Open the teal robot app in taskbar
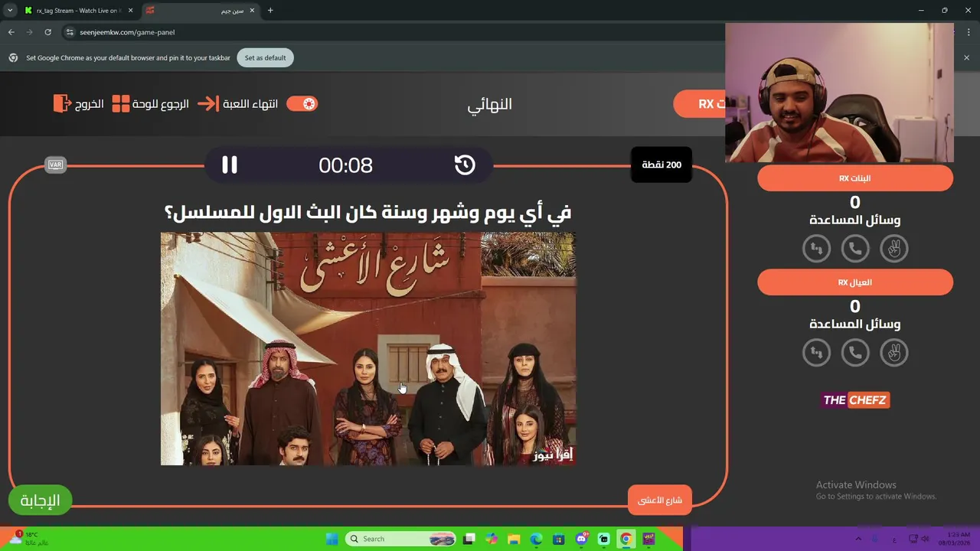The image size is (980, 551). click(x=604, y=539)
